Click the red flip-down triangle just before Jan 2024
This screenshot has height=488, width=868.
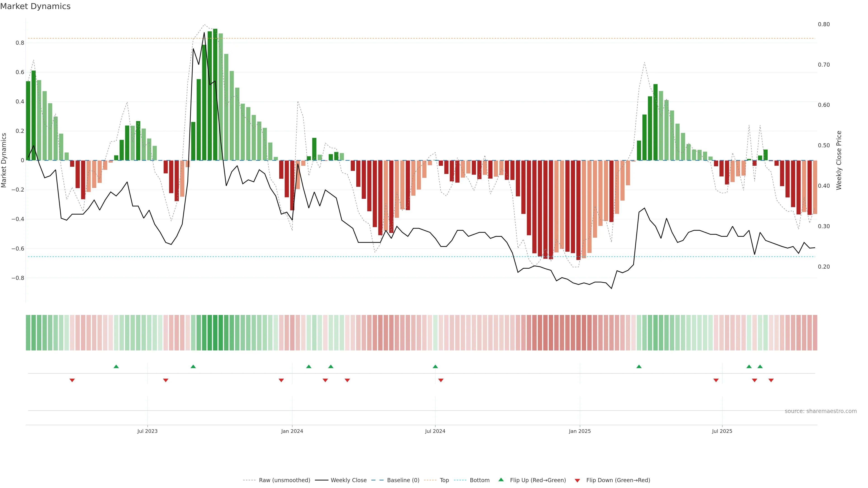281,380
